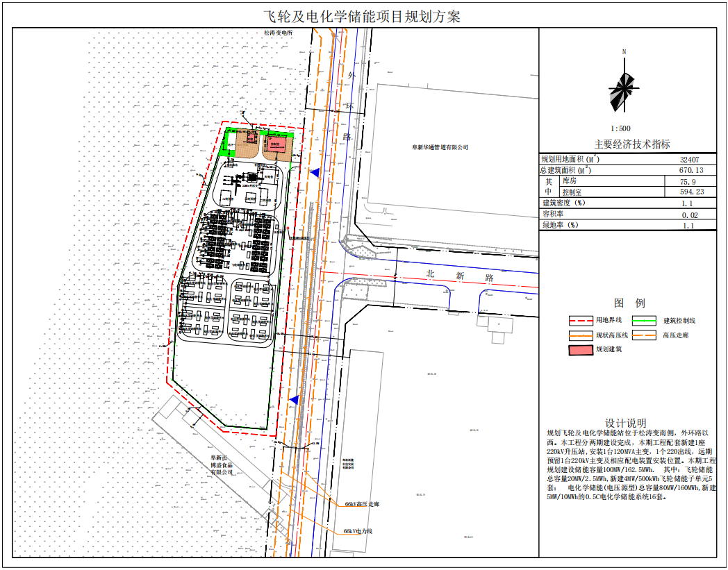Click the 建筑控制线 green legend sample
The image size is (728, 570).
pos(644,321)
